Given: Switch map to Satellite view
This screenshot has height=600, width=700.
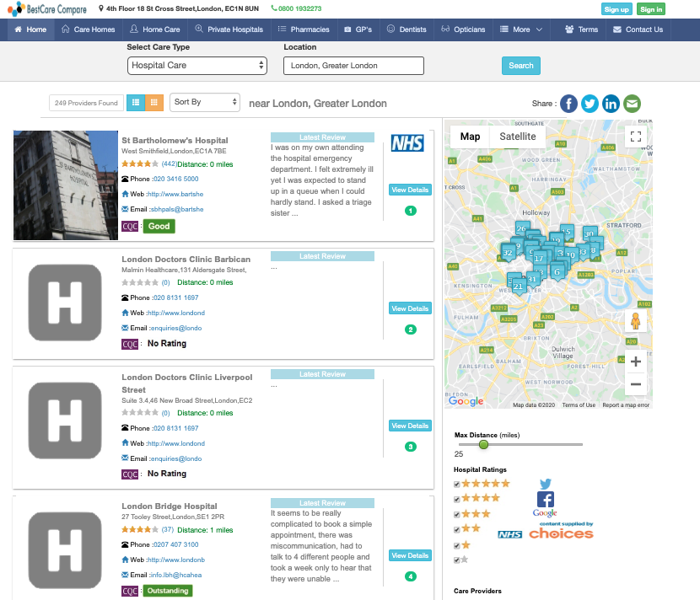Looking at the screenshot, I should tap(518, 137).
